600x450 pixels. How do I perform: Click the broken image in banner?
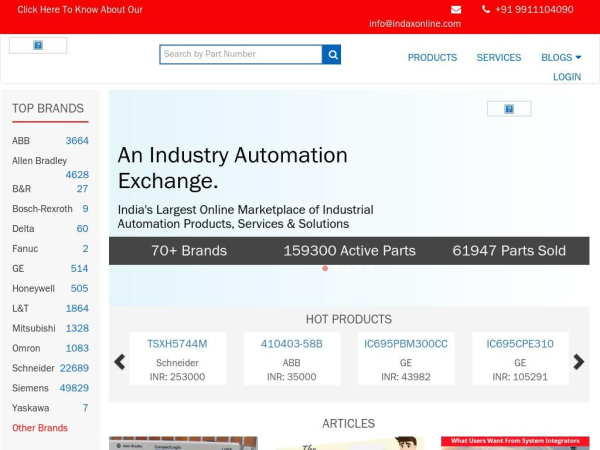click(x=509, y=109)
